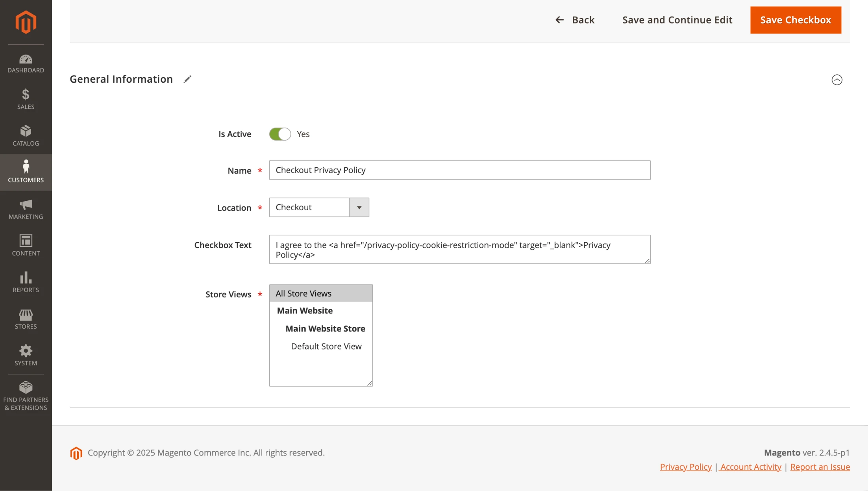The height and width of the screenshot is (491, 868).
Task: Click Save and Continue Edit button
Action: (x=677, y=20)
